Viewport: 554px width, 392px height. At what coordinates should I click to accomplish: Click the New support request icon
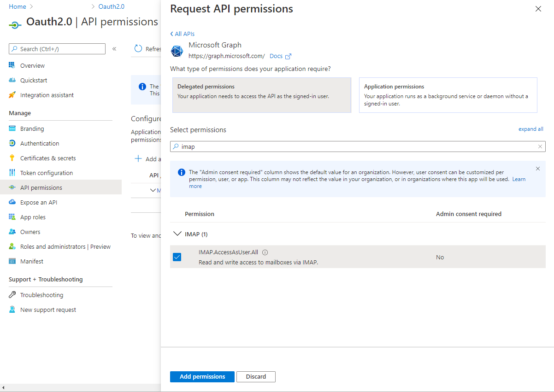12,310
